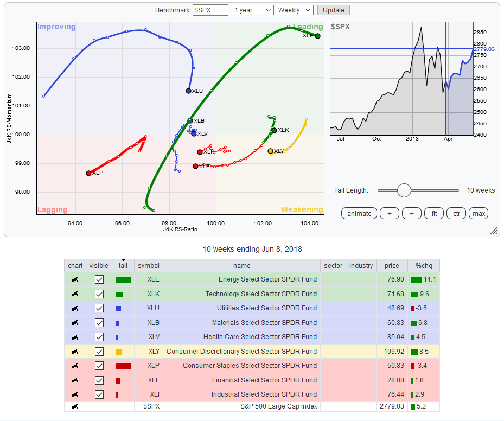
Task: Click 'Consumer Staples Select Sector SPDR Fund' name
Action: click(250, 366)
